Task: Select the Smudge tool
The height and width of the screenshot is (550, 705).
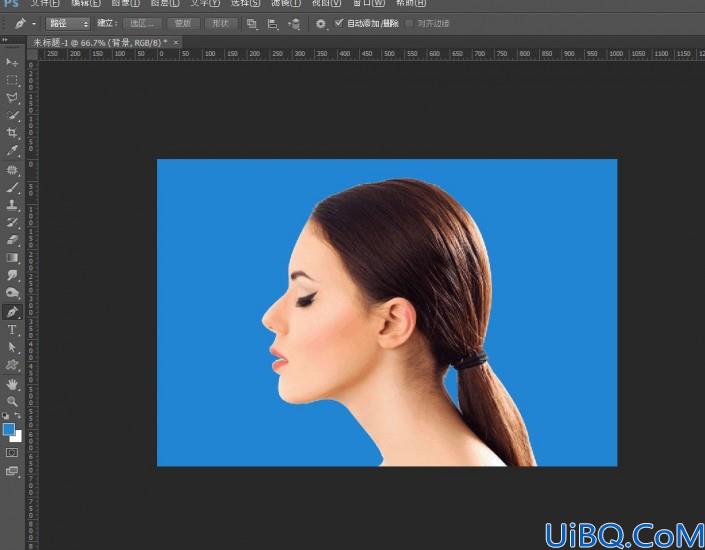Action: click(12, 275)
